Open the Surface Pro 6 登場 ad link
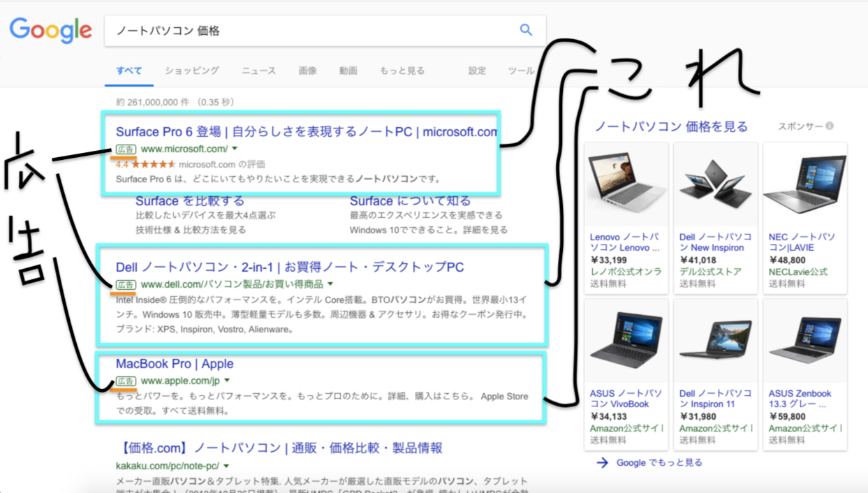The width and height of the screenshot is (868, 493). coord(306,131)
